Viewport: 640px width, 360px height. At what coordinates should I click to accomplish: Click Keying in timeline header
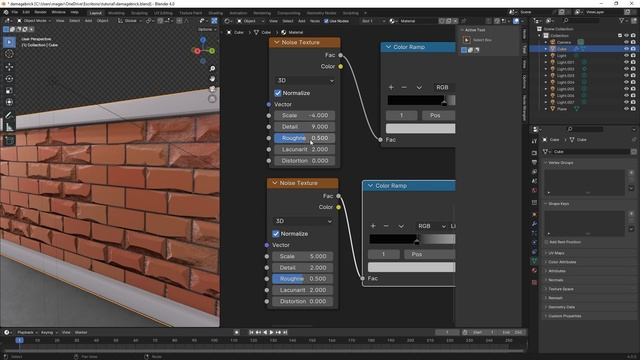pos(48,333)
